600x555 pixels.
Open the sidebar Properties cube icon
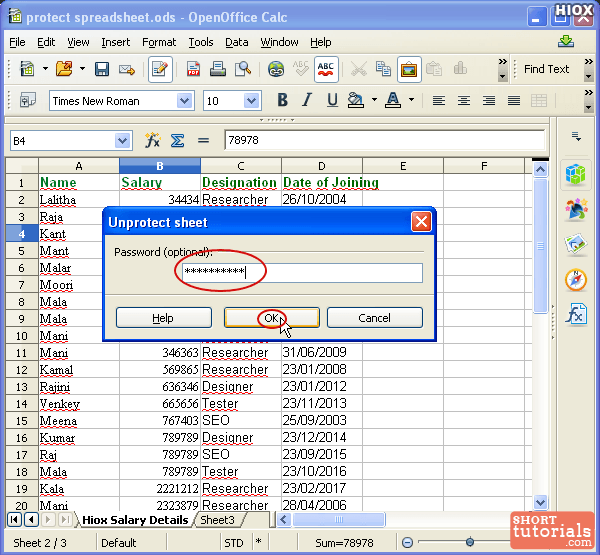[x=576, y=175]
